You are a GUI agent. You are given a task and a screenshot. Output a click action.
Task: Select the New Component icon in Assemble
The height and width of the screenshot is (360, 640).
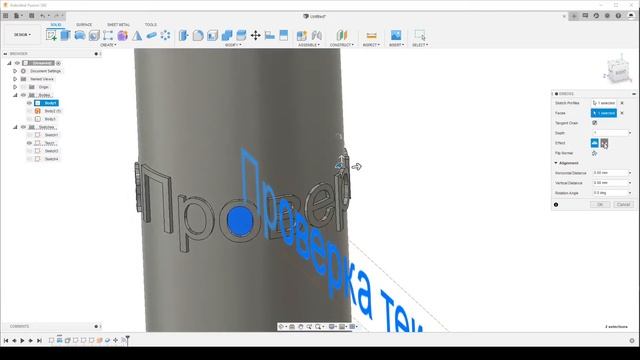[x=302, y=36]
